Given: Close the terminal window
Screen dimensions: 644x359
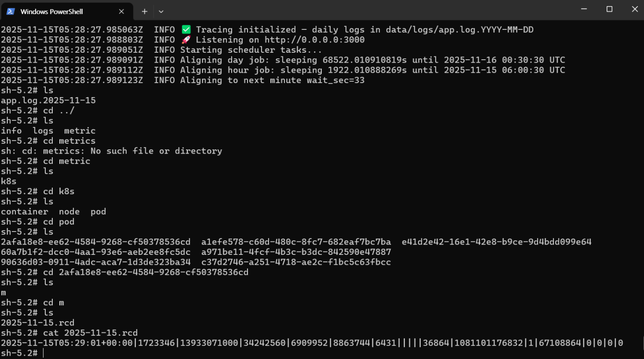Looking at the screenshot, I should coord(635,9).
